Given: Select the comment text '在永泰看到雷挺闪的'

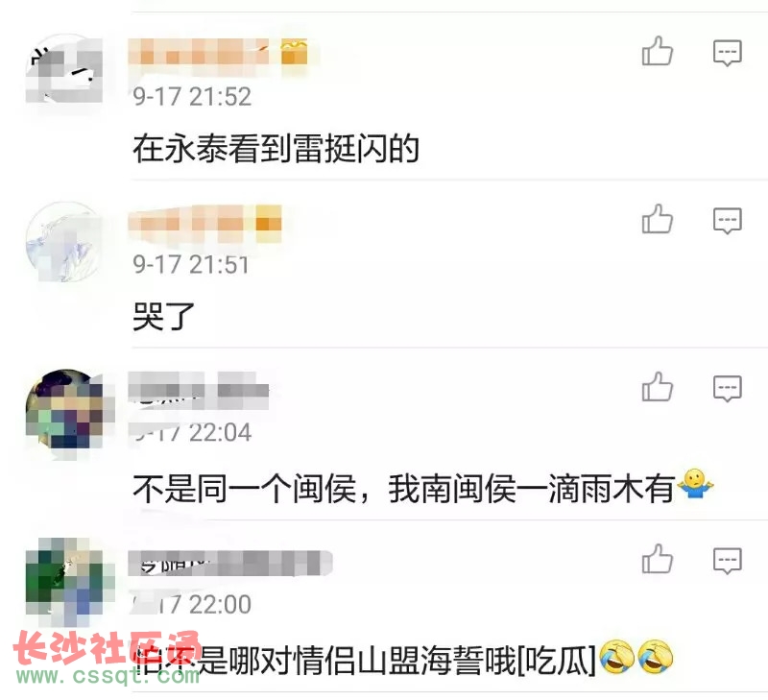Looking at the screenshot, I should [x=276, y=149].
